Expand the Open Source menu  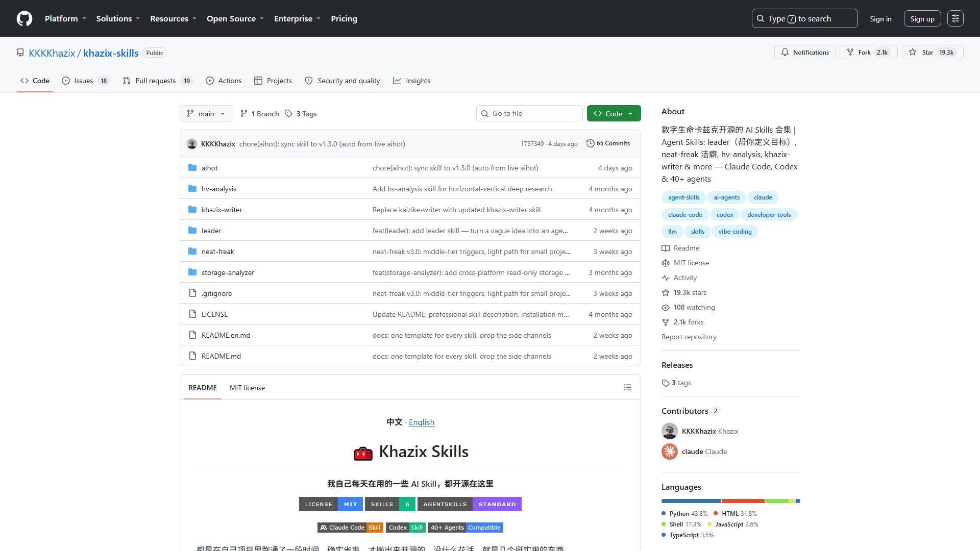(x=235, y=18)
